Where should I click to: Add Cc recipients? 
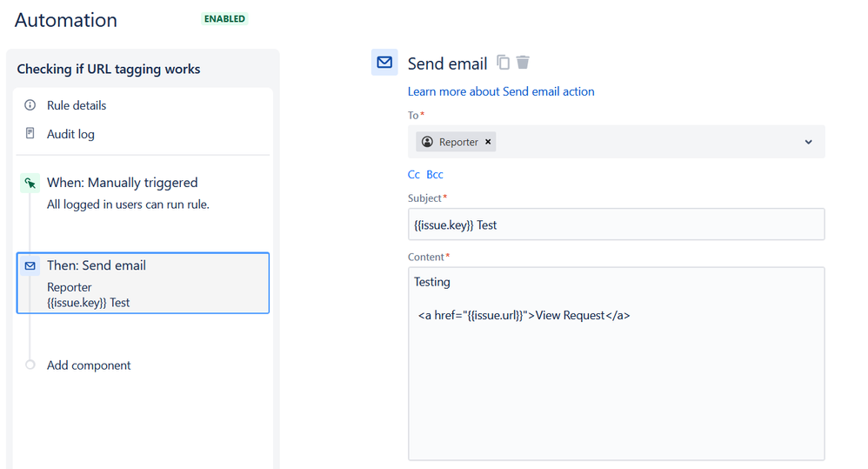click(413, 174)
